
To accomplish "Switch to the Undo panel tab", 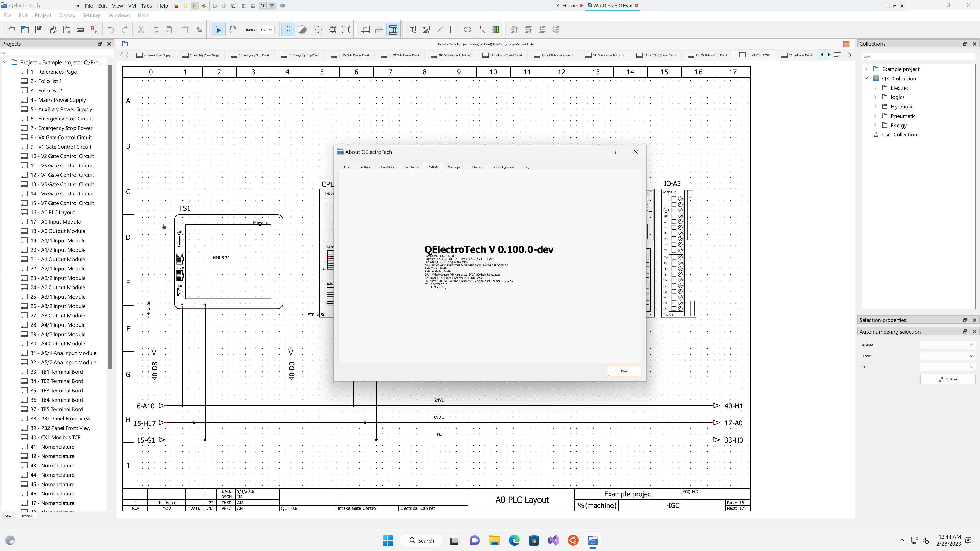I will point(8,516).
